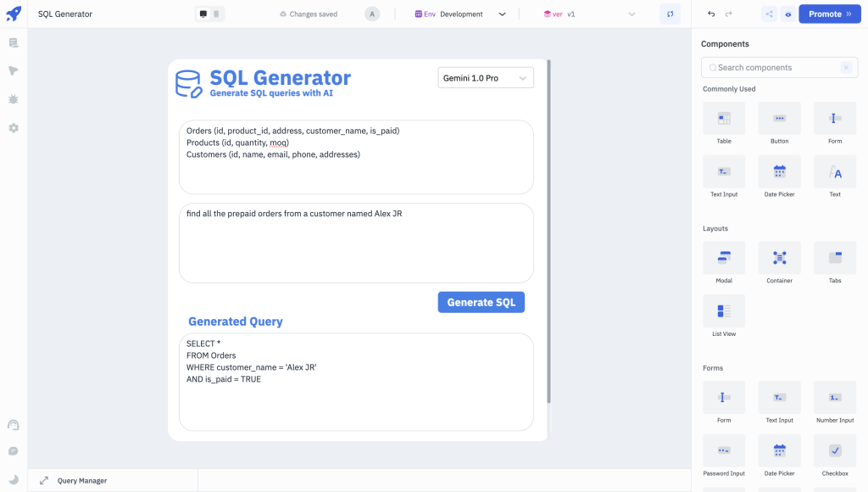Image resolution: width=868 pixels, height=492 pixels.
Task: Open the share options via the share icon
Action: 769,14
